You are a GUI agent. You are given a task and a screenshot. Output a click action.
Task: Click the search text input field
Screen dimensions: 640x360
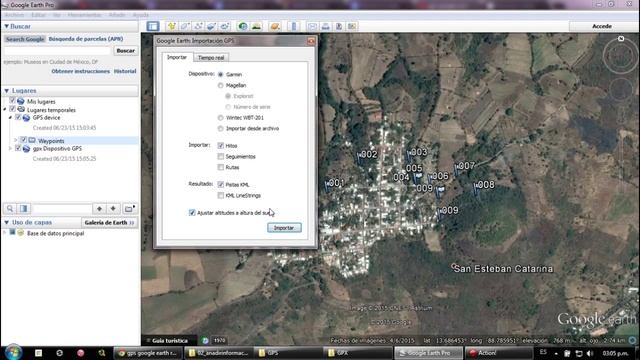tap(57, 51)
